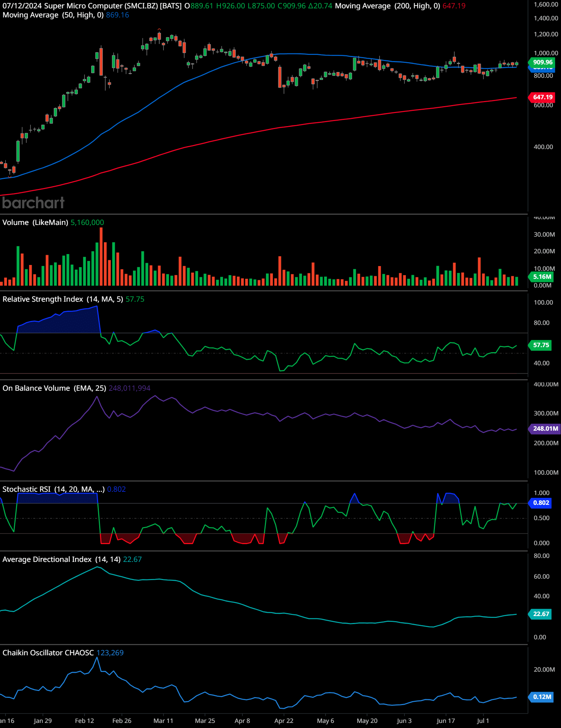Click the Jul 1 date label

pyautogui.click(x=483, y=721)
